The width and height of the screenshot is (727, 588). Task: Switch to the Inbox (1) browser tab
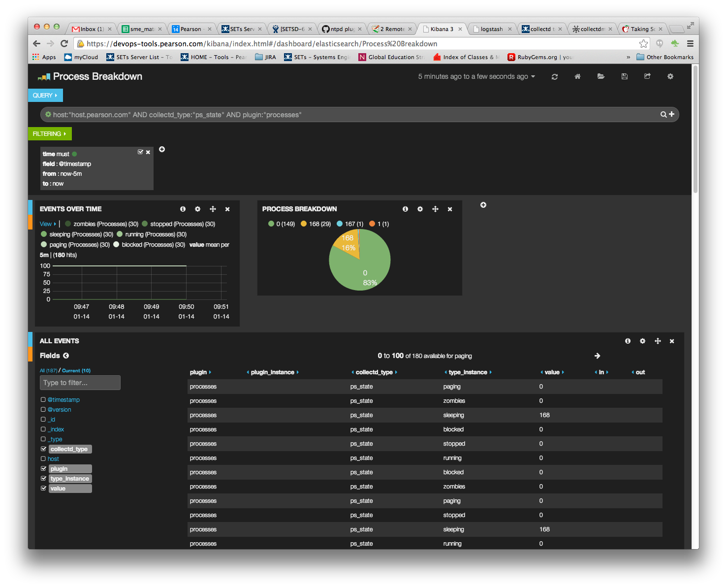(x=92, y=29)
